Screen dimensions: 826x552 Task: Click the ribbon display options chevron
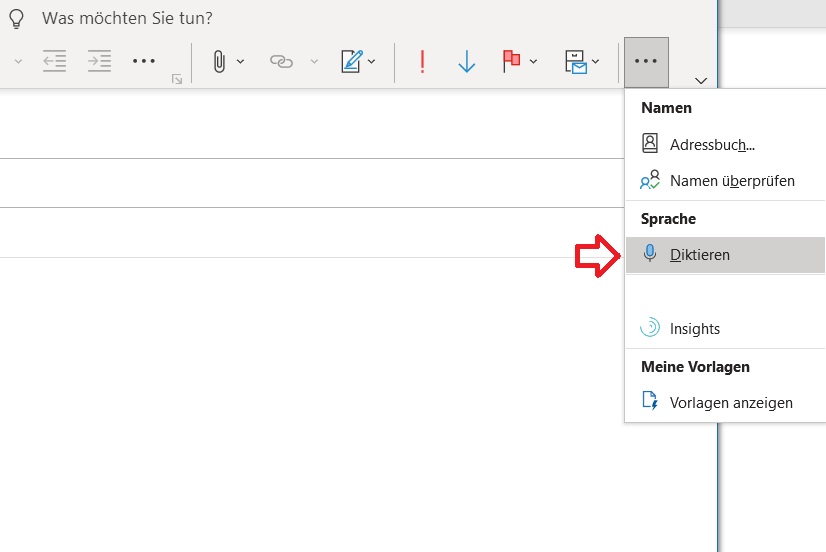[701, 81]
